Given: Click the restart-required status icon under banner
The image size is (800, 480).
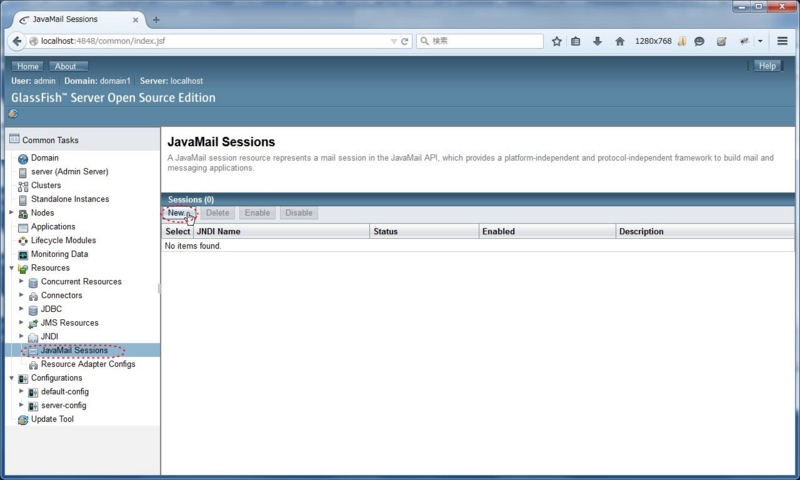Looking at the screenshot, I should [x=13, y=114].
